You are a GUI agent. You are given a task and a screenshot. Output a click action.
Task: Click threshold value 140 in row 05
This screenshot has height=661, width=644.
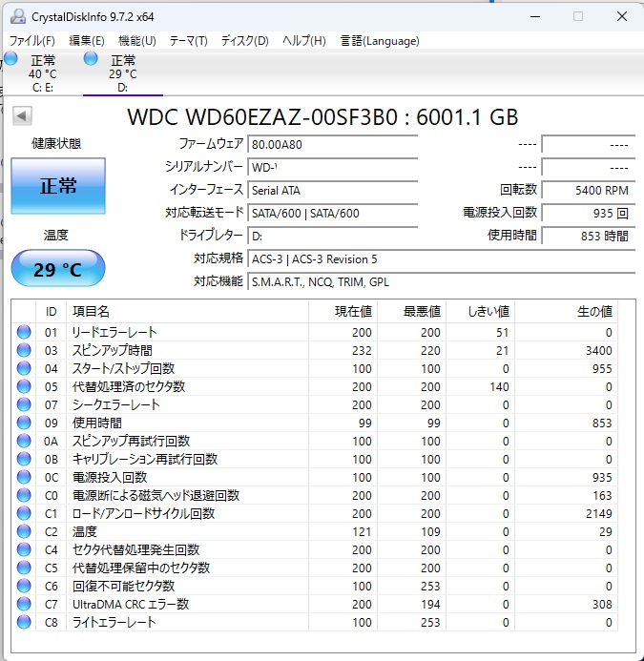tap(499, 386)
